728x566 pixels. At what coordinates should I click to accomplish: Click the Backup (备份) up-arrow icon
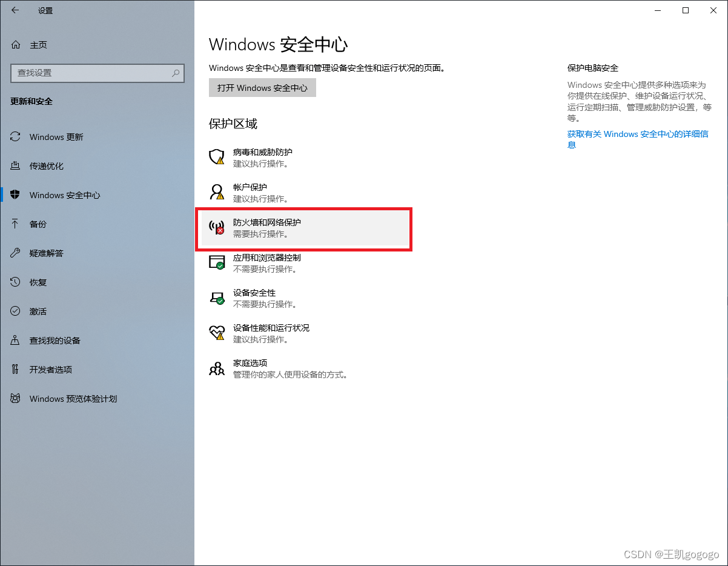tap(16, 224)
